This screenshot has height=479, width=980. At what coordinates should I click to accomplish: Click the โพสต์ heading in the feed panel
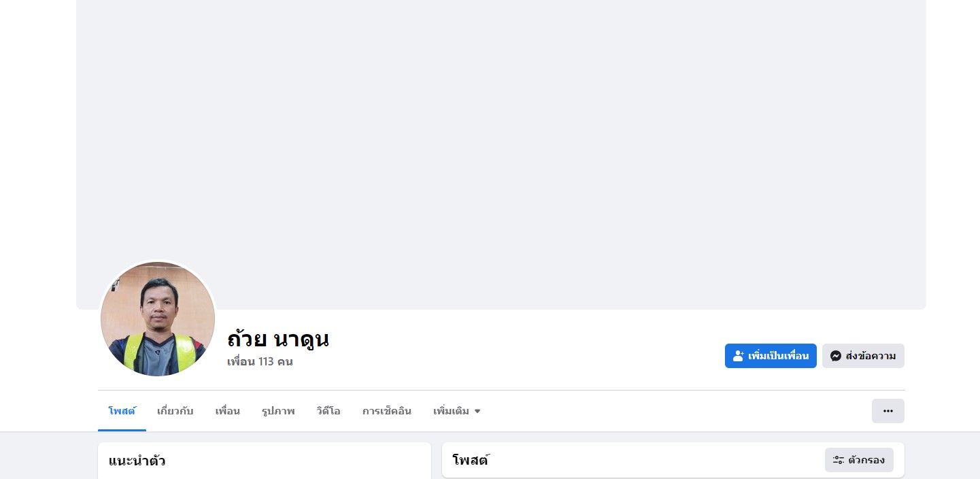(471, 460)
